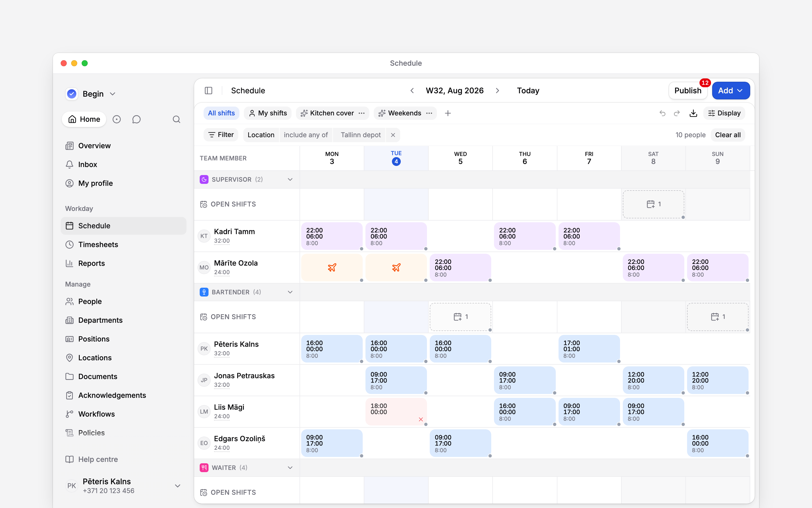Viewport: 812px width, 508px height.
Task: Switch to My shifts tab
Action: click(268, 113)
